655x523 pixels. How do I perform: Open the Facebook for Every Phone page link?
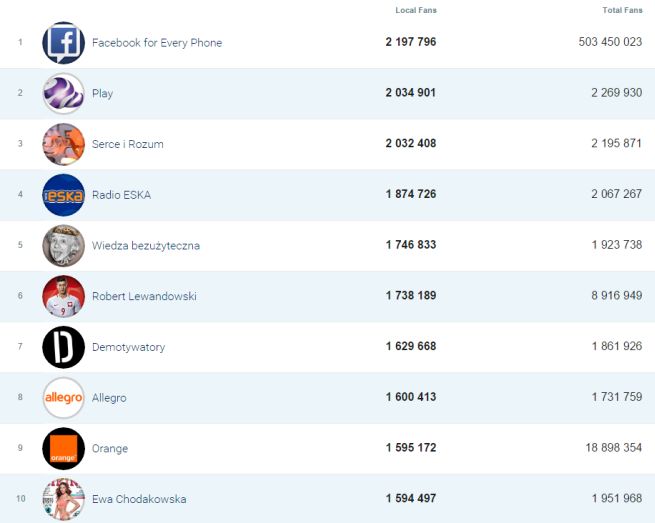157,43
